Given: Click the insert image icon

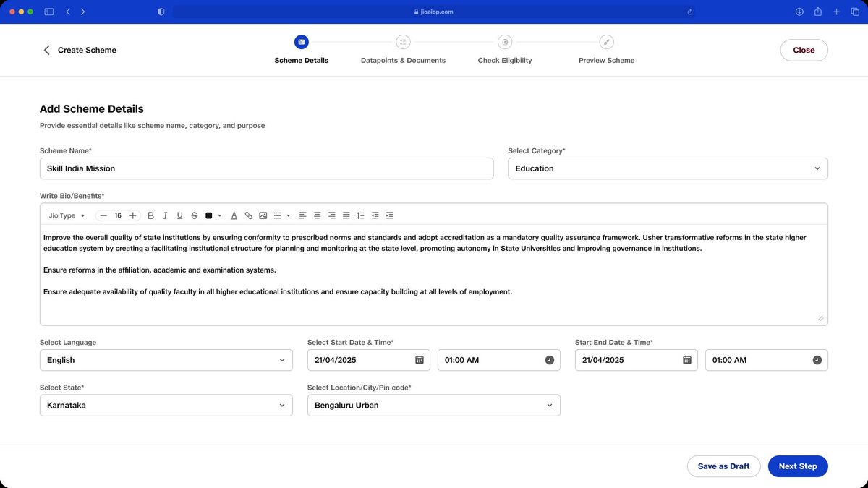Looking at the screenshot, I should [263, 215].
